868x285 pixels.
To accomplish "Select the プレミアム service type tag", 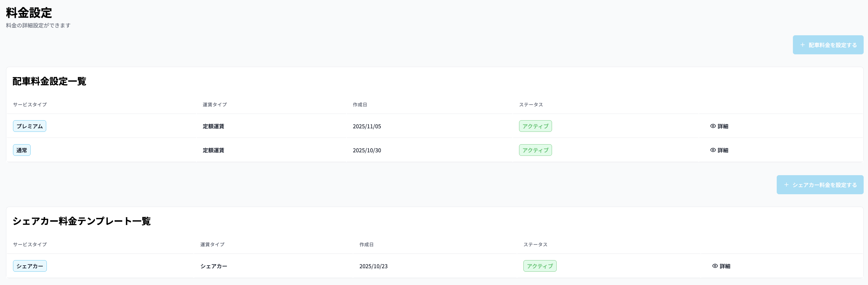I will click(x=30, y=126).
